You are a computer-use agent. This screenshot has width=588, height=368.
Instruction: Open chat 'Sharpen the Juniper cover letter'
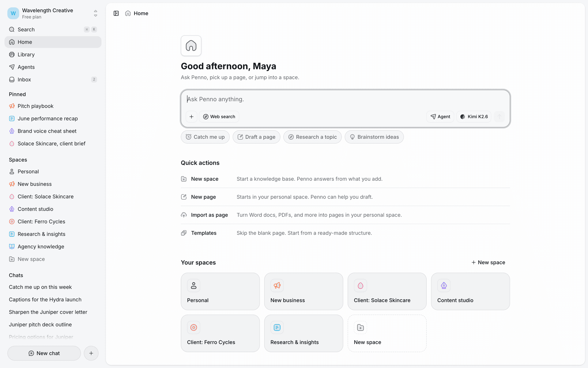coord(53,312)
